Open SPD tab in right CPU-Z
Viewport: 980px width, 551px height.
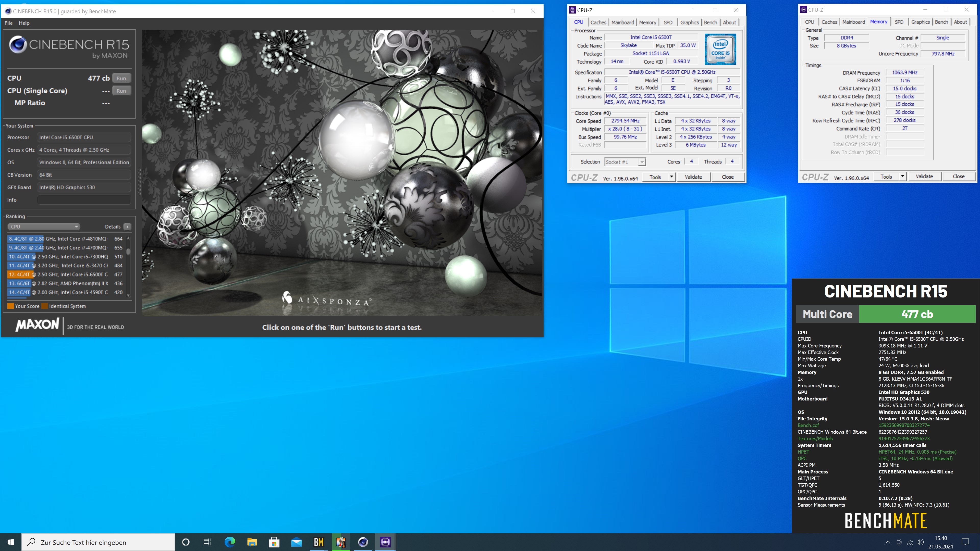click(899, 22)
